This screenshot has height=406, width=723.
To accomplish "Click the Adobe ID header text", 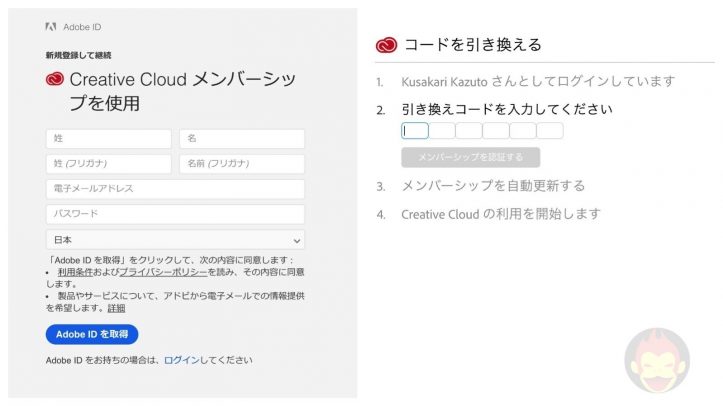I will pyautogui.click(x=82, y=27).
